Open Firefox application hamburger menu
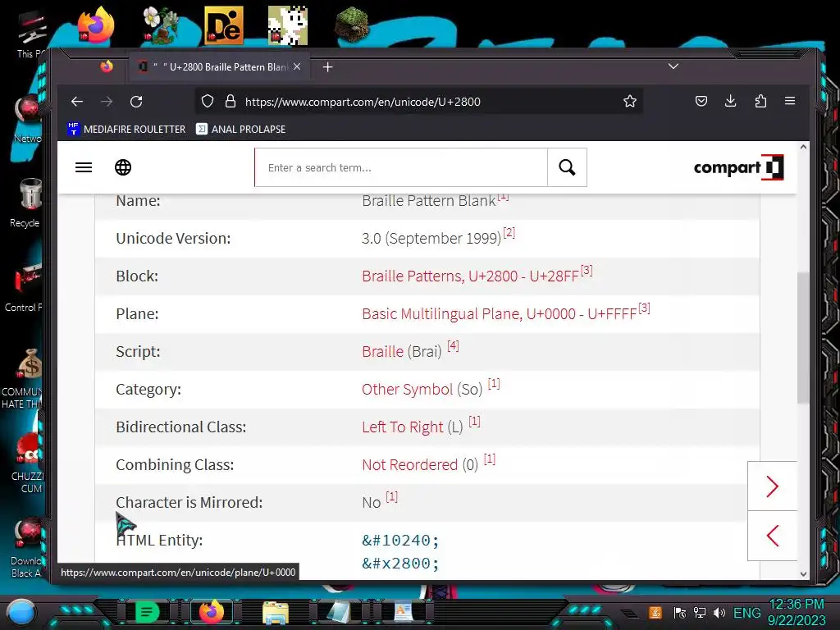This screenshot has height=630, width=840. coord(790,101)
